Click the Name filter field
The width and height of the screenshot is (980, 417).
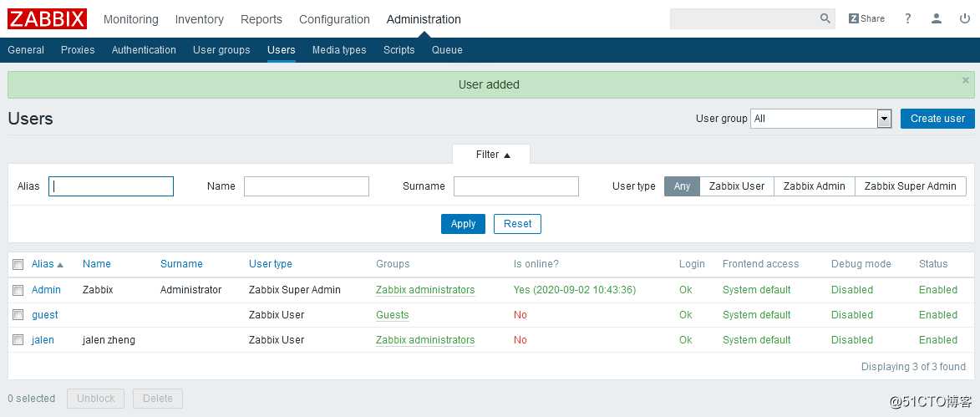click(307, 186)
